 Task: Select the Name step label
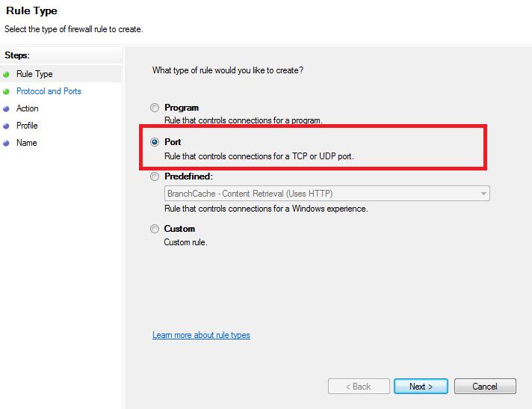[x=26, y=143]
